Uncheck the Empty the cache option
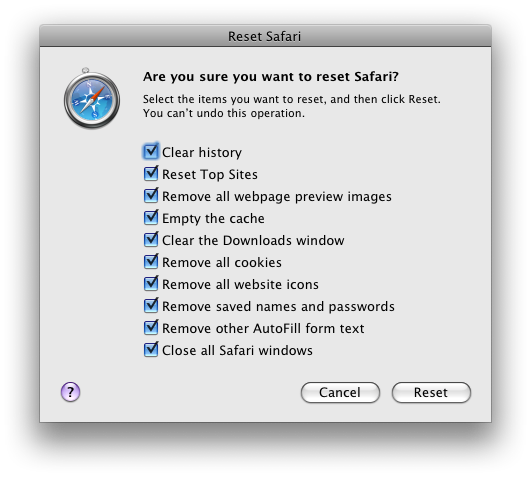Screen dimensions: 531x477 pos(151,218)
